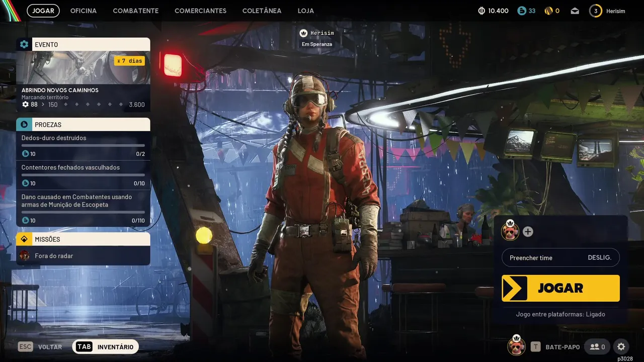Click the Em Speranza status label
This screenshot has width=644, height=362.
[317, 44]
